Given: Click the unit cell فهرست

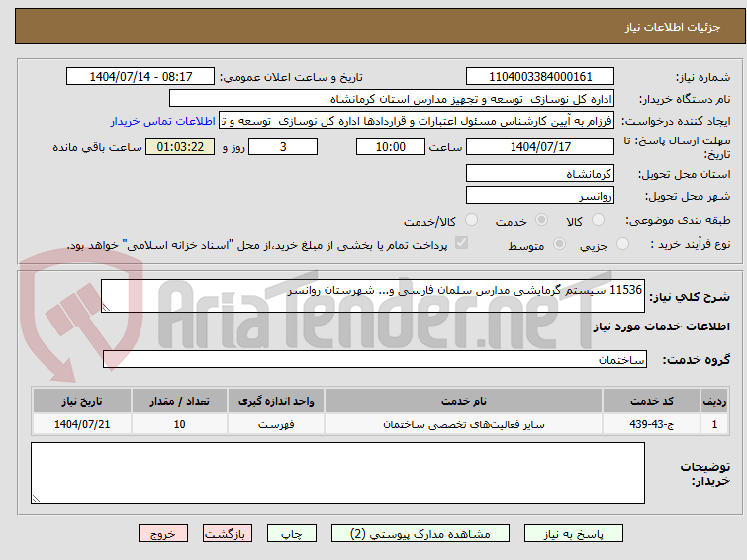Looking at the screenshot, I should (x=276, y=424).
